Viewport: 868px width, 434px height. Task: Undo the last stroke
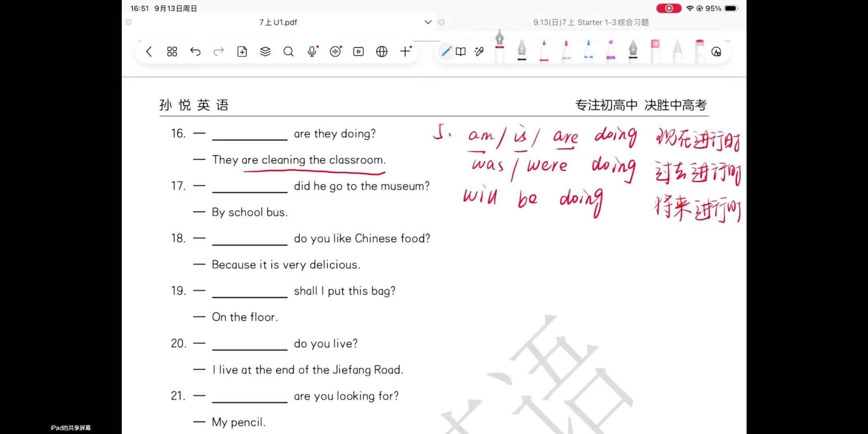click(x=195, y=51)
